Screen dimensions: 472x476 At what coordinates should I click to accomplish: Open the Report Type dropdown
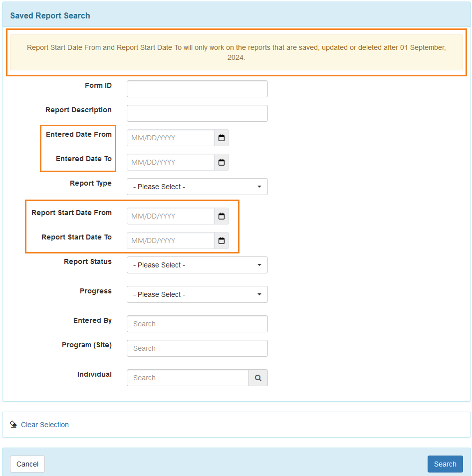197,187
